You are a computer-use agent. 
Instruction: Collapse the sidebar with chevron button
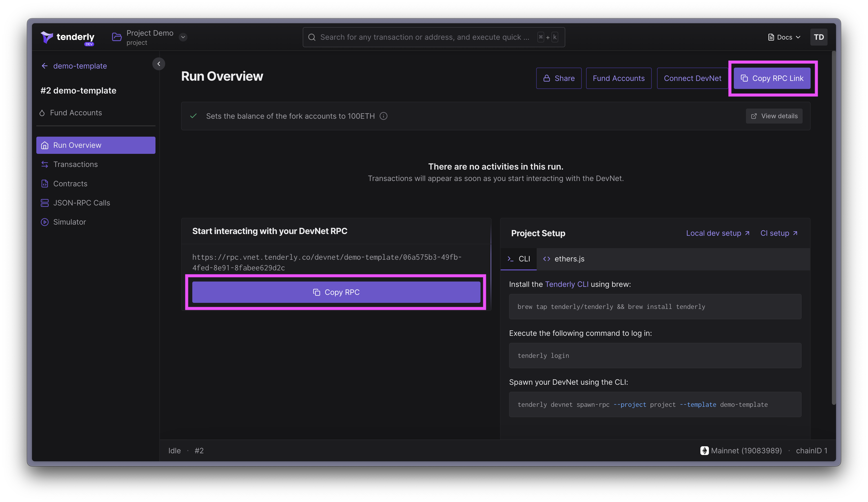(158, 64)
